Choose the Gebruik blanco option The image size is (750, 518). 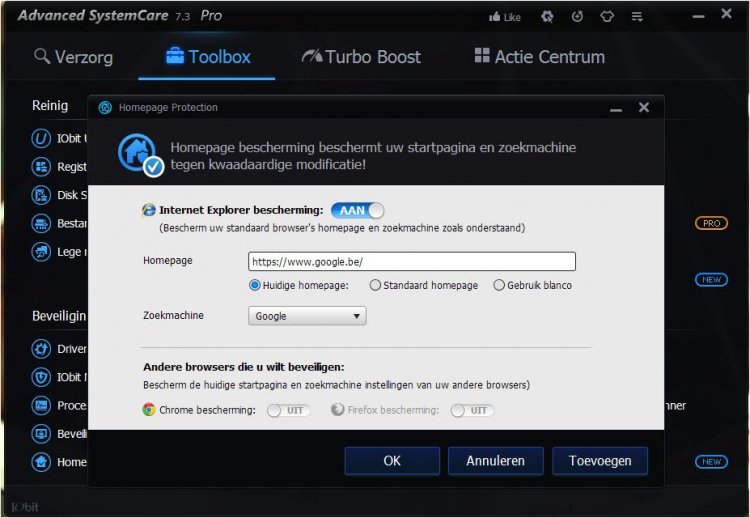point(499,285)
